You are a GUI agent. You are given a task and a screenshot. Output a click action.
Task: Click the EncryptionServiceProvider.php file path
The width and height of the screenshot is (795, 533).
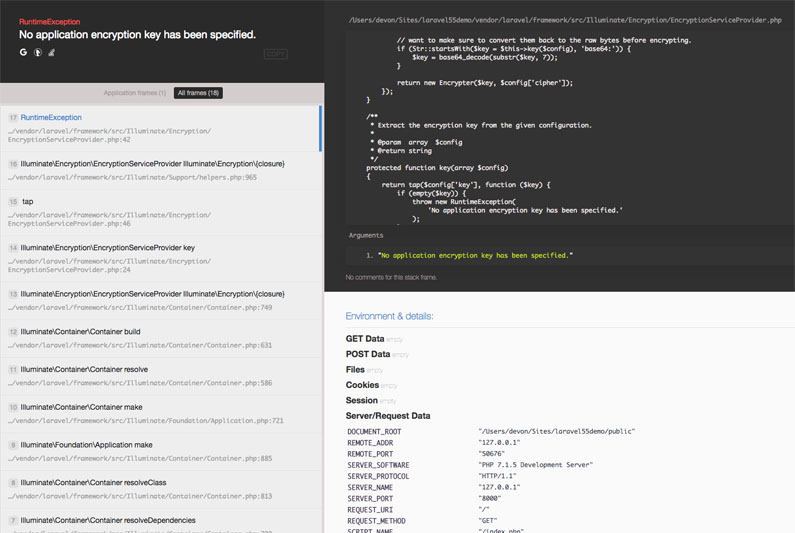coord(565,20)
